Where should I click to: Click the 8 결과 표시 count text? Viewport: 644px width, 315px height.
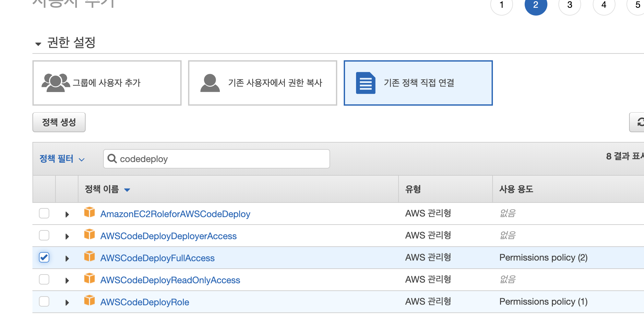(x=625, y=156)
